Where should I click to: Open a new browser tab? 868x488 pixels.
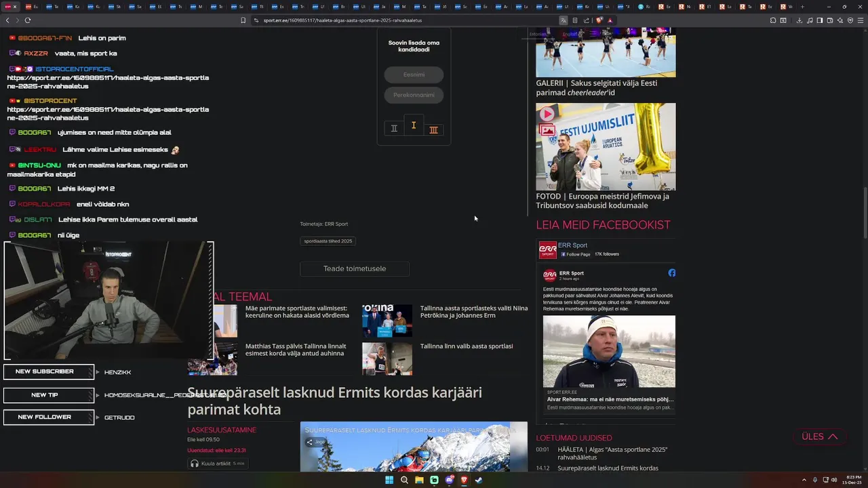click(x=802, y=7)
